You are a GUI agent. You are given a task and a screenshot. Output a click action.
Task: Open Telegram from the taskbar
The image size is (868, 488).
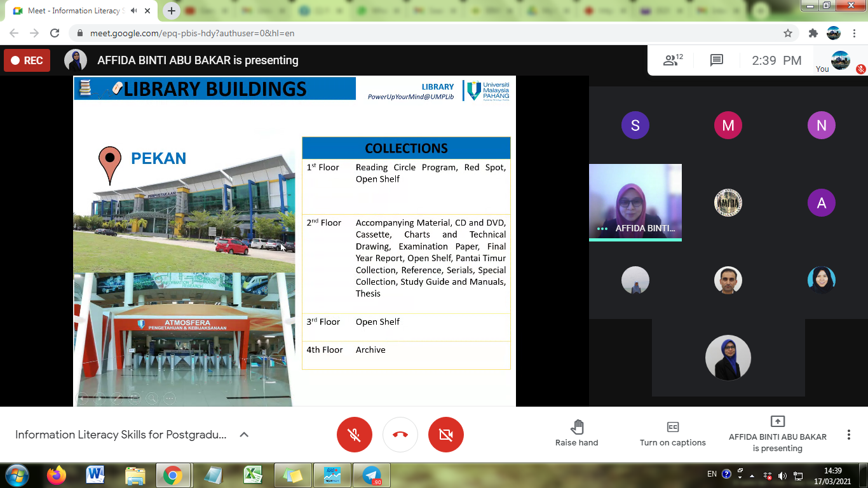coord(372,475)
